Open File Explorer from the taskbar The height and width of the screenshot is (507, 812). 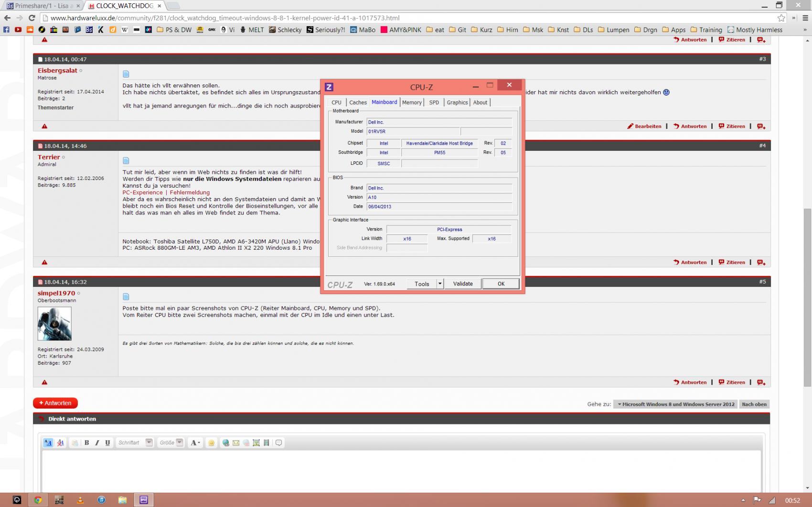[x=123, y=500]
